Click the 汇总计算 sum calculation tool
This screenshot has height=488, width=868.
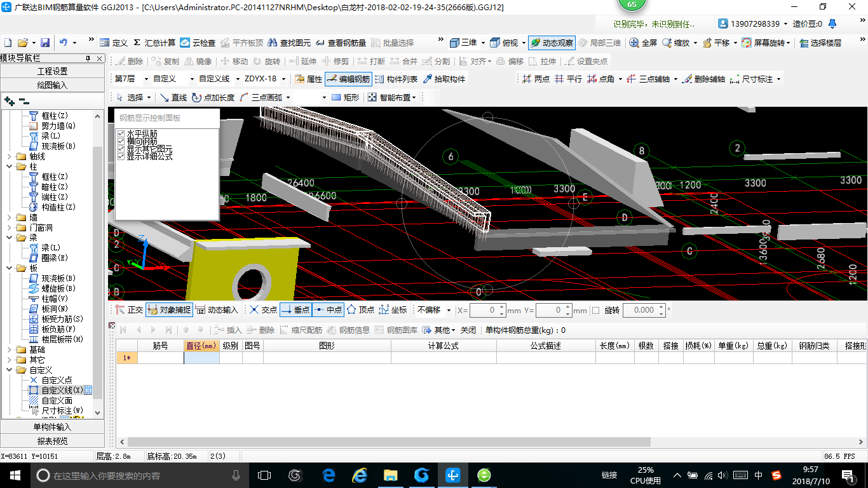(154, 43)
